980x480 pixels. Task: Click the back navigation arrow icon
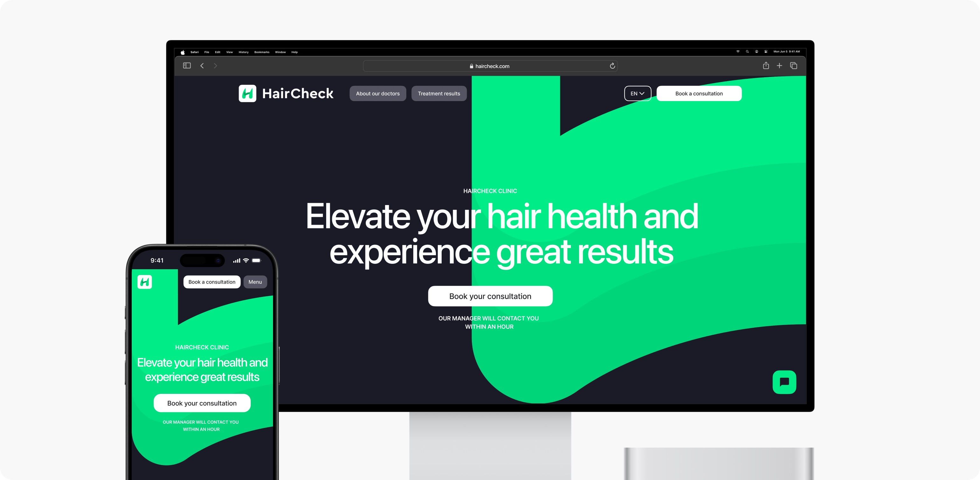pyautogui.click(x=202, y=65)
